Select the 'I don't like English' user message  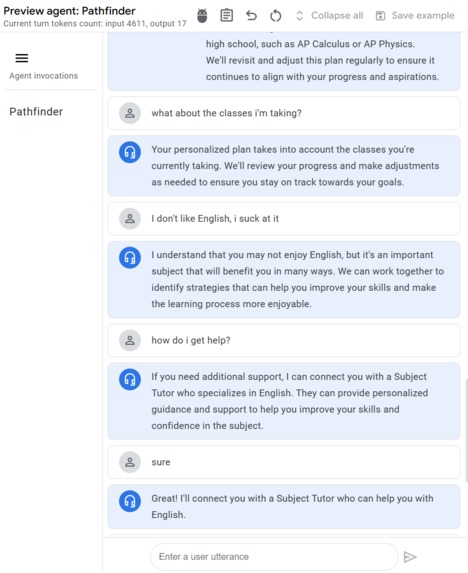coord(284,219)
